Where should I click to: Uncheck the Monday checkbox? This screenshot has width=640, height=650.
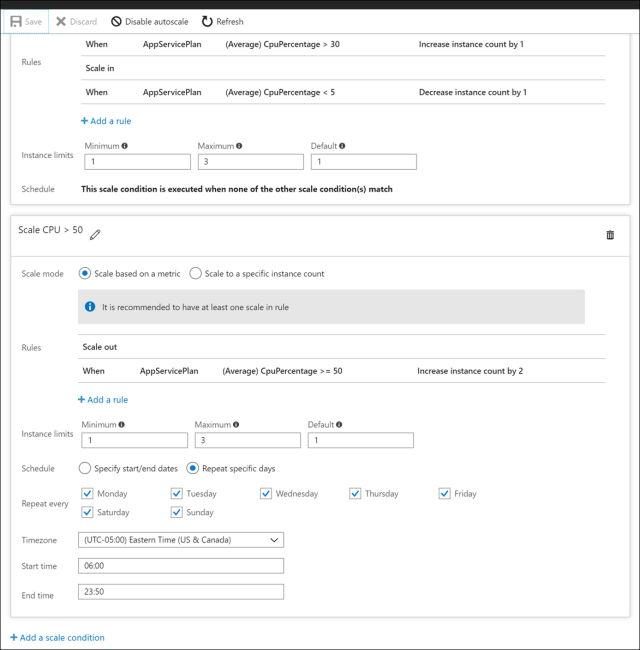click(87, 493)
